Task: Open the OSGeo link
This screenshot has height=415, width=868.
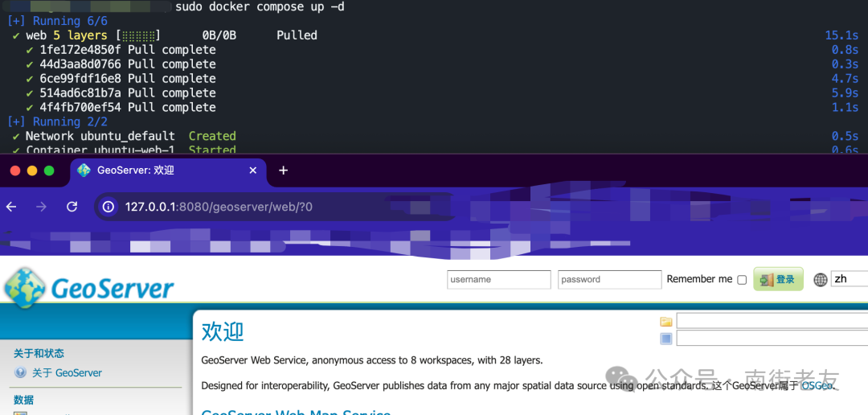Action: [x=817, y=385]
